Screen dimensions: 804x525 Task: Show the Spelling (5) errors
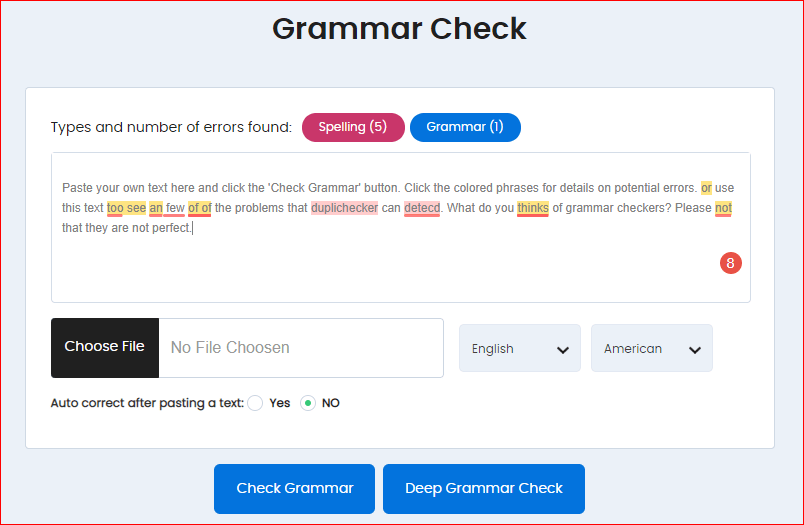coord(353,127)
